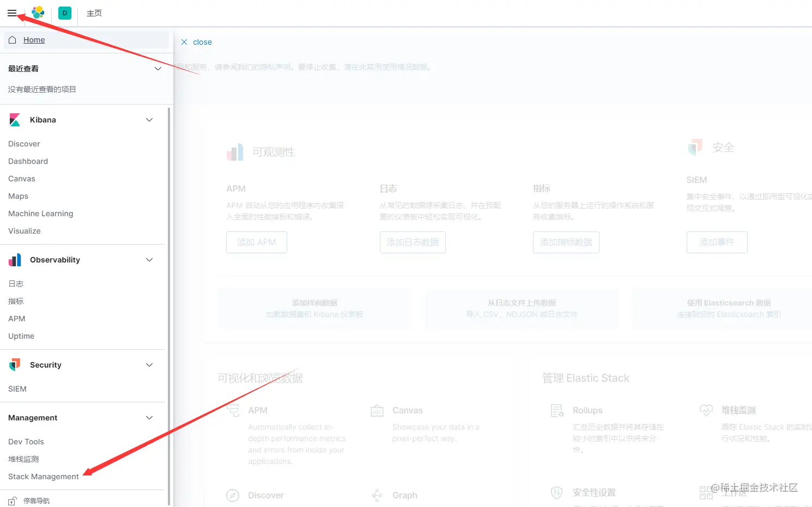
Task: Open 指标 under Observability
Action: (16, 301)
